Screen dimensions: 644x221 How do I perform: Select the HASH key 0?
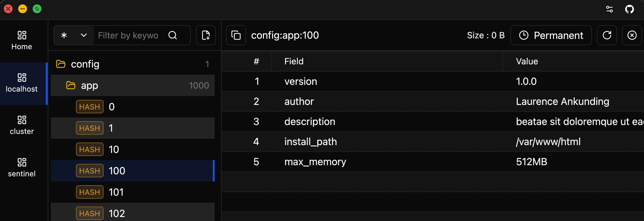click(112, 106)
